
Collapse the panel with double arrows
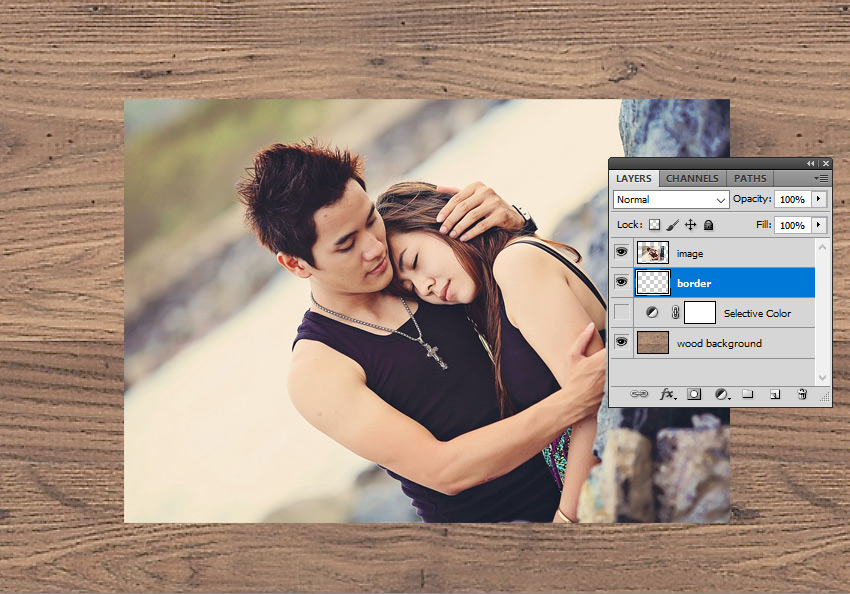click(810, 163)
